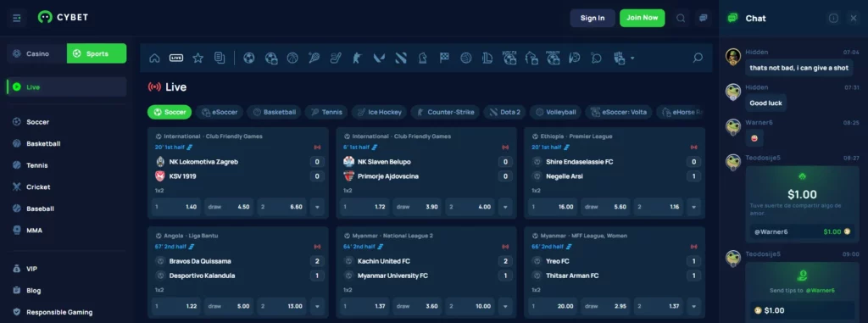Viewport: 868px width, 323px height.
Task: Select the Counter-Strike soldier icon
Action: click(357, 58)
